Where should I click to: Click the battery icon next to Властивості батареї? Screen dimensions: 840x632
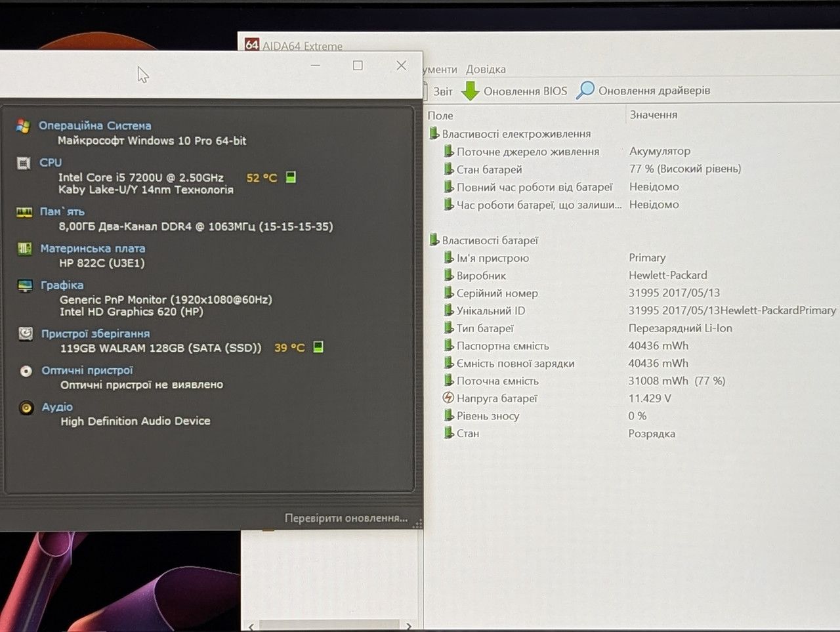coord(434,240)
